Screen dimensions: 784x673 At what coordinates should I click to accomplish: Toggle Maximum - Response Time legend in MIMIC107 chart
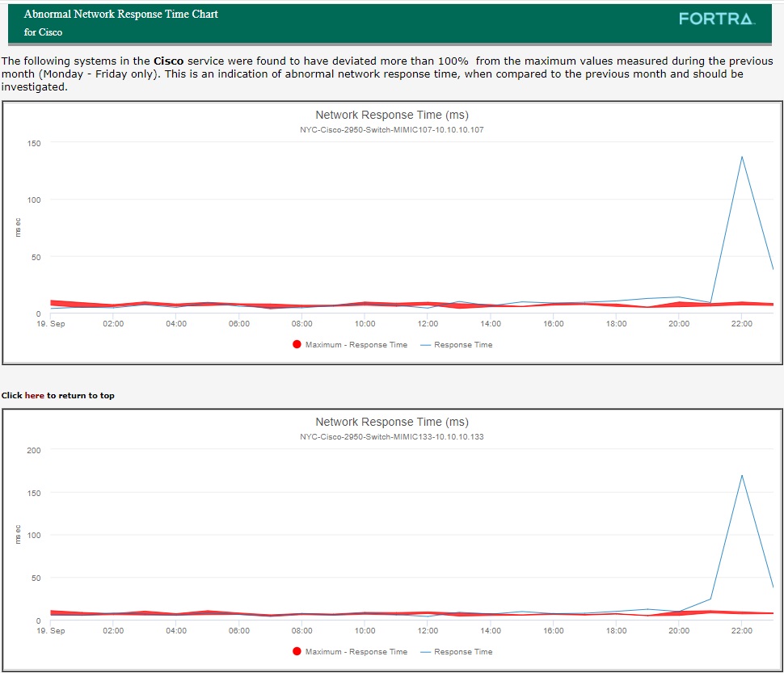[x=350, y=345]
